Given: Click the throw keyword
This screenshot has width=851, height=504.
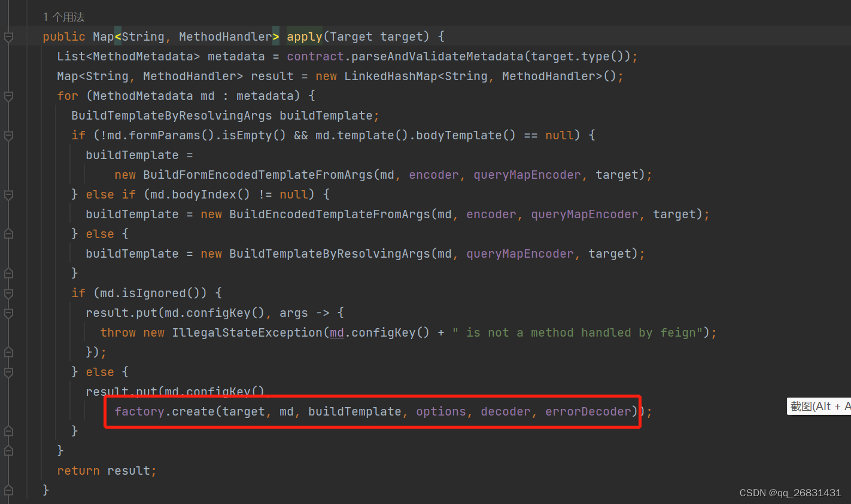Looking at the screenshot, I should click(118, 333).
